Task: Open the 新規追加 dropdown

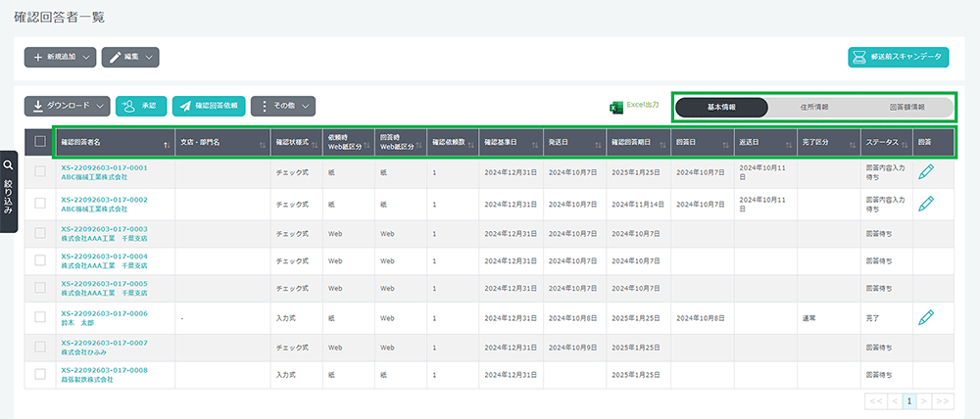Action: 60,58
